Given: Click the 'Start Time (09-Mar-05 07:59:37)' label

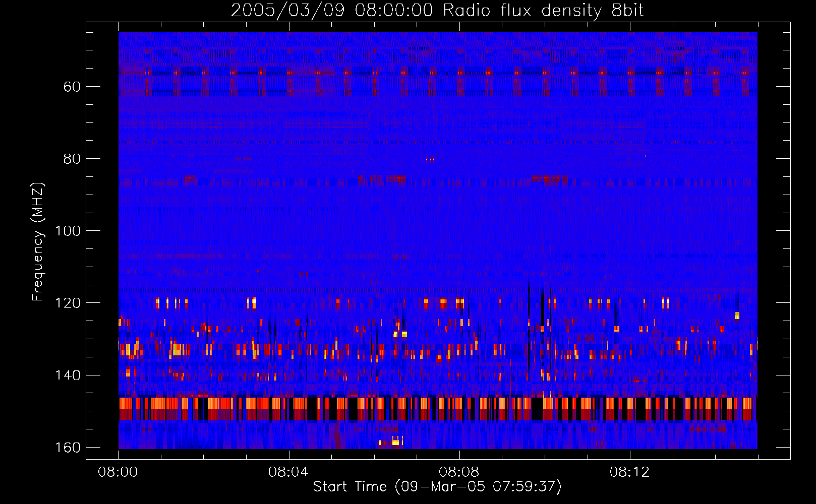Looking at the screenshot, I should tap(437, 487).
